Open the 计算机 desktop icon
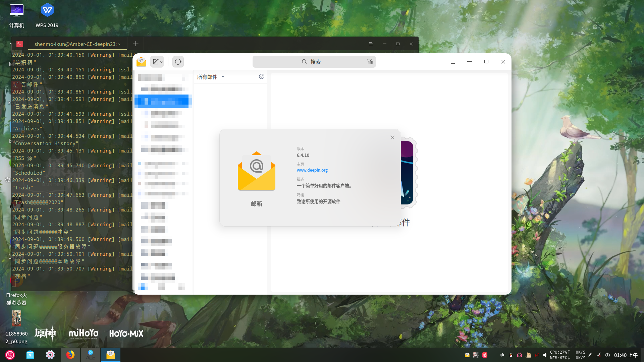 point(16,16)
